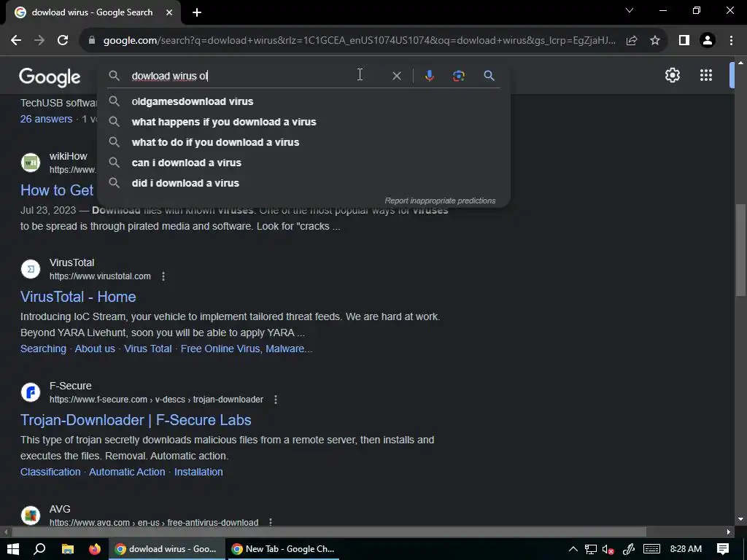Launch Firefox from the taskbar
Screen dimensions: 747x560
[x=95, y=549]
